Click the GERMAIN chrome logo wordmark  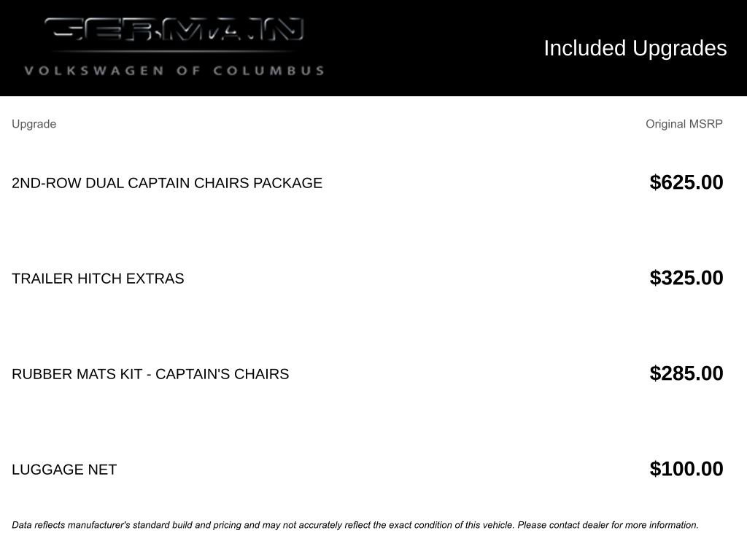tap(174, 30)
